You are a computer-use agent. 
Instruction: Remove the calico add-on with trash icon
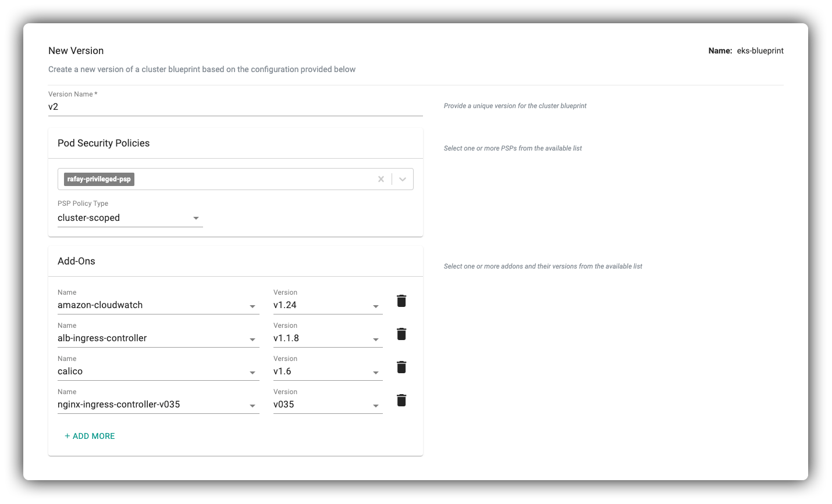(x=401, y=367)
